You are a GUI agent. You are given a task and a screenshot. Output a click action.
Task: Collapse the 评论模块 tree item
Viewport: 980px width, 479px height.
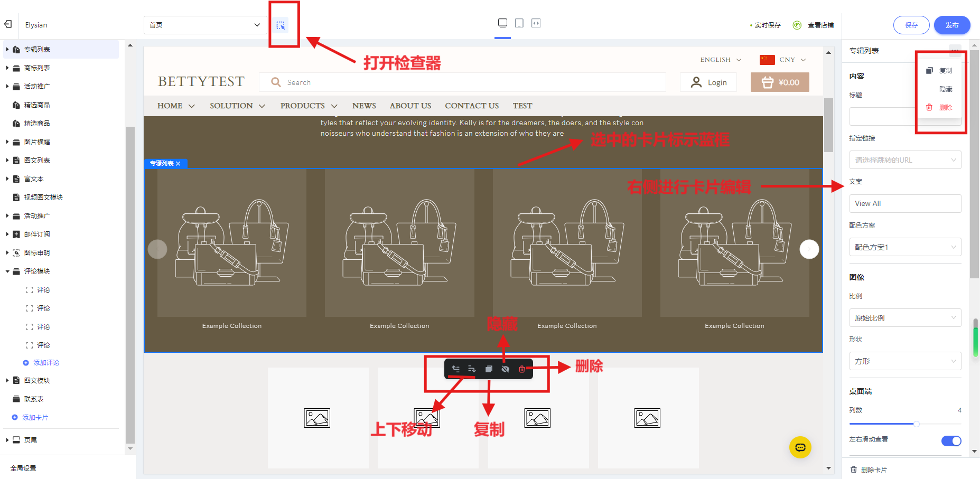point(7,271)
